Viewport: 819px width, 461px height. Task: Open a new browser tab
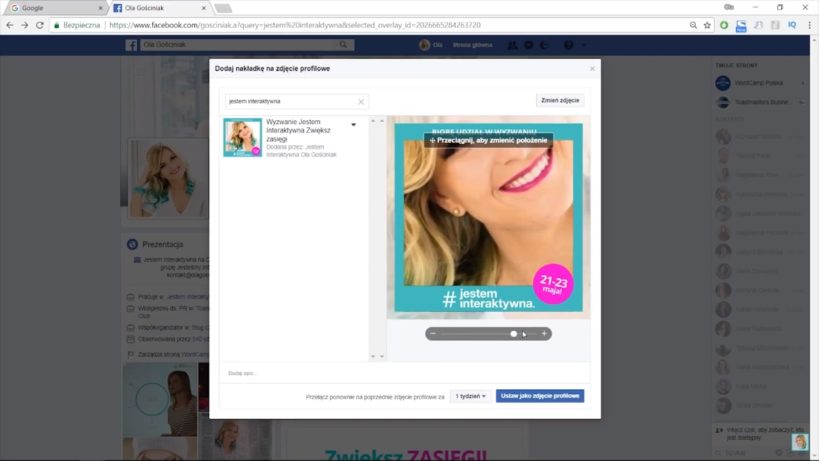point(223,8)
